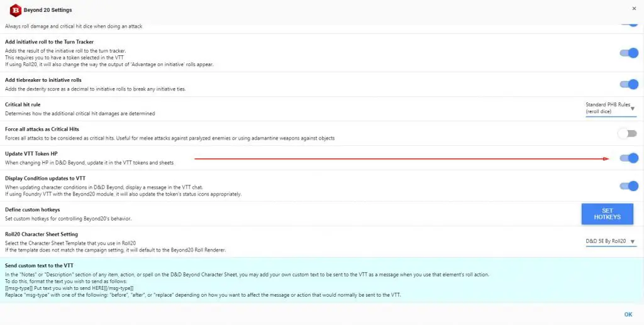Disable Add initiative roll to Turn Tracker
The width and height of the screenshot is (644, 325).
pos(629,53)
